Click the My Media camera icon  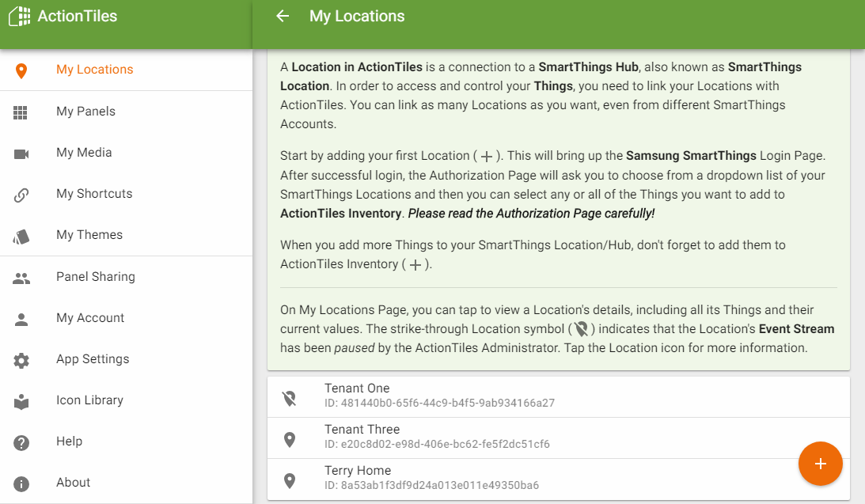pyautogui.click(x=21, y=153)
